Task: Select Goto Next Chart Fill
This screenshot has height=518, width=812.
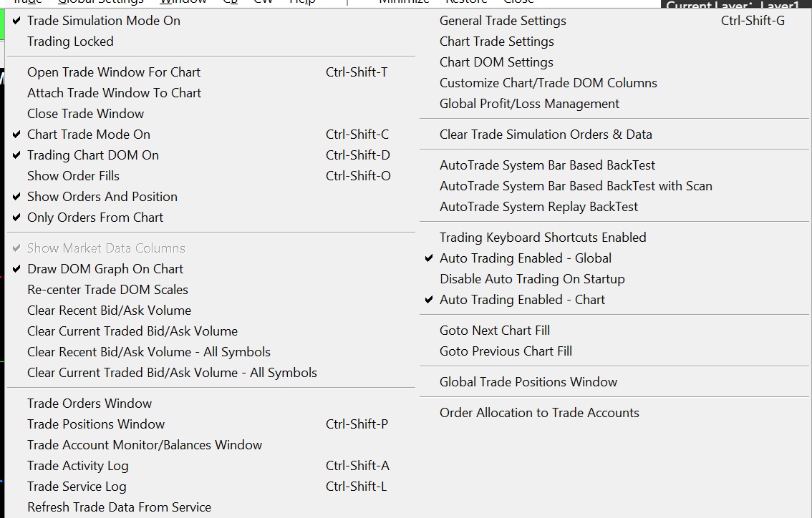Action: click(495, 331)
